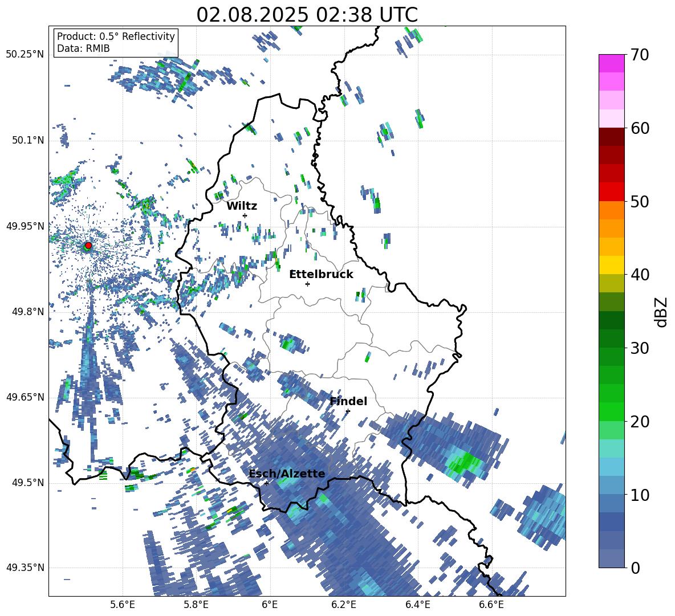The height and width of the screenshot is (616, 675).
Task: Click the 40 colorbar tick label
Action: [640, 275]
